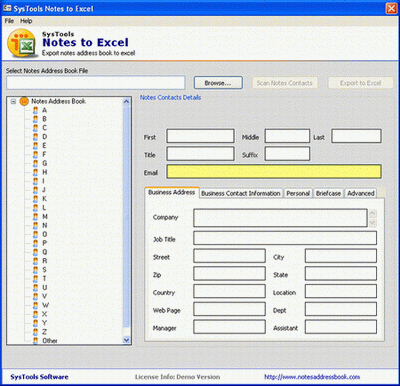This screenshot has height=386, width=400.
Task: Click the Notes to Excel logo icon
Action: click(x=22, y=43)
